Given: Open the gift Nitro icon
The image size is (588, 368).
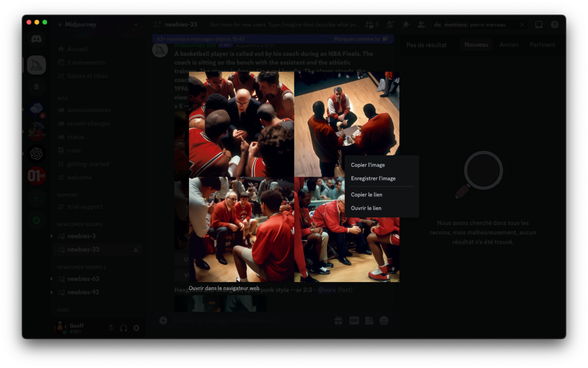Looking at the screenshot, I should pyautogui.click(x=338, y=320).
